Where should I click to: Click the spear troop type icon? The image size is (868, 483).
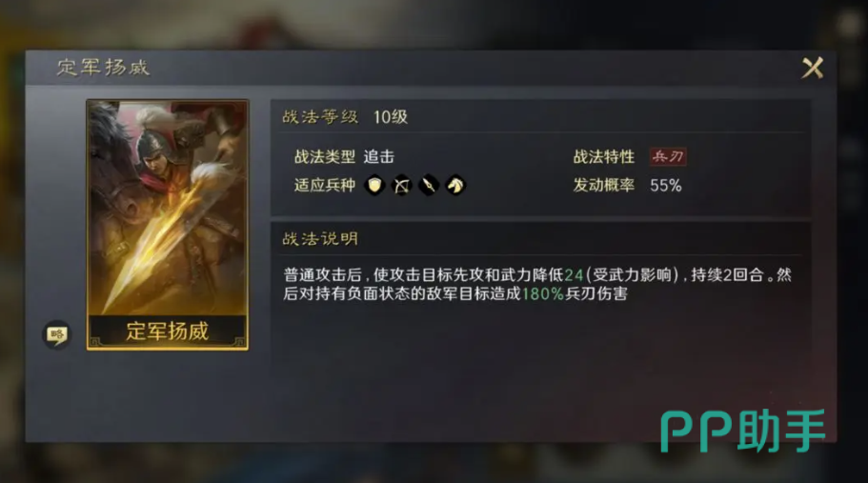[429, 186]
